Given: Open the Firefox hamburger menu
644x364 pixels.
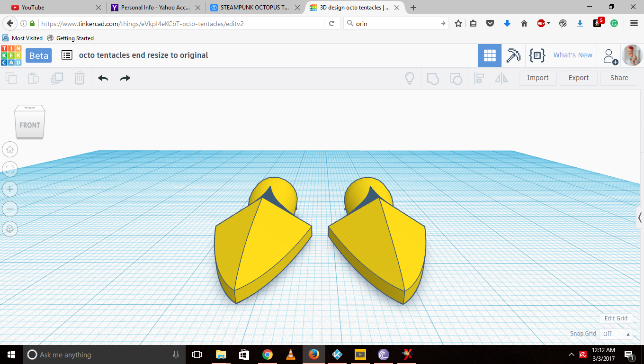Looking at the screenshot, I should tap(634, 23).
